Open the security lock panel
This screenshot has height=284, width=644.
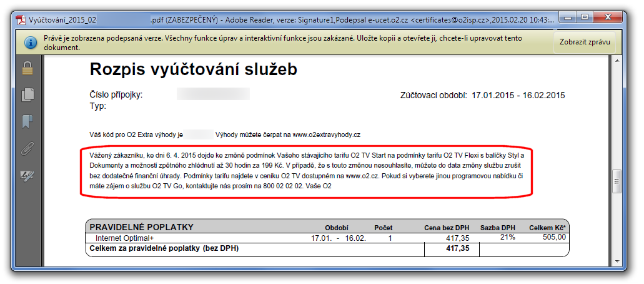click(27, 68)
